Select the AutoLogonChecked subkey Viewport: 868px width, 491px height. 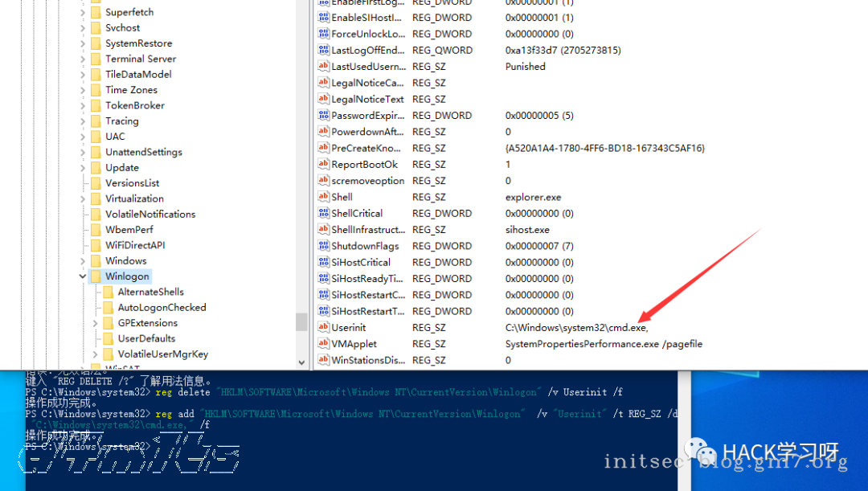[162, 307]
